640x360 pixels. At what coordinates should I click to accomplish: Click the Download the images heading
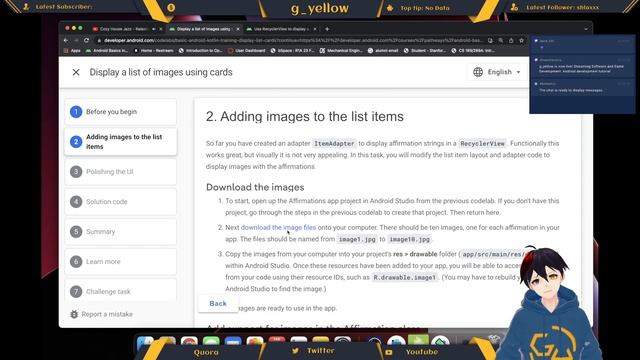point(255,187)
